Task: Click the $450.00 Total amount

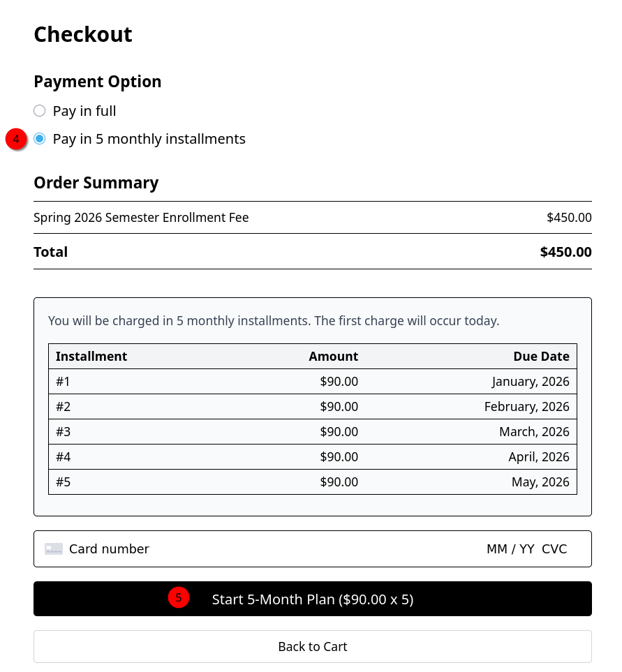Action: point(566,252)
